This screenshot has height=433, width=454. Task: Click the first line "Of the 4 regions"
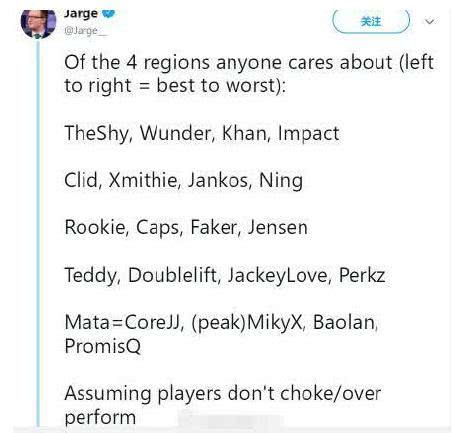pos(249,62)
